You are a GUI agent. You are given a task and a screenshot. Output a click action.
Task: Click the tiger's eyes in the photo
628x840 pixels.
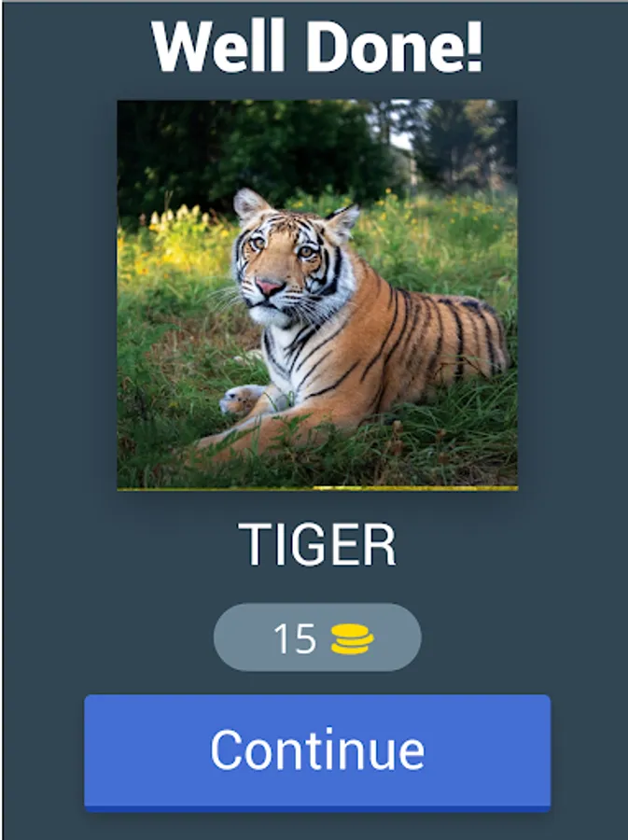coord(282,247)
